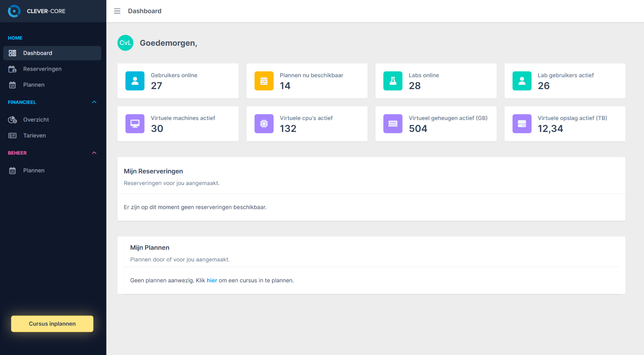This screenshot has height=355, width=644.
Task: Click the Plannen nu beschikbaar value 14
Action: (285, 85)
